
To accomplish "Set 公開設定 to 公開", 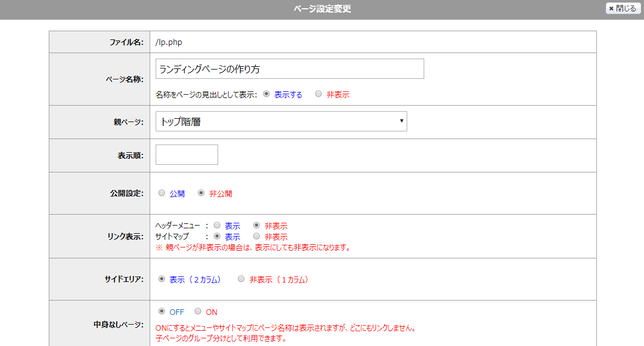I will point(161,193).
